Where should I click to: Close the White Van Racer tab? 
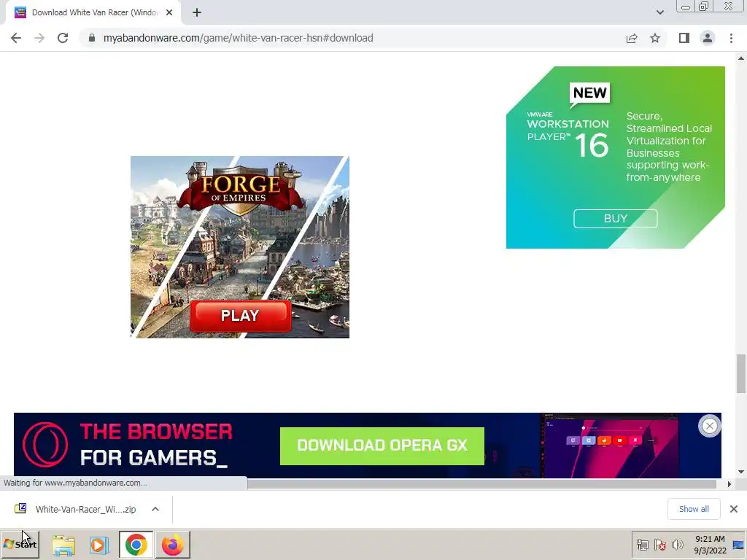tap(169, 12)
